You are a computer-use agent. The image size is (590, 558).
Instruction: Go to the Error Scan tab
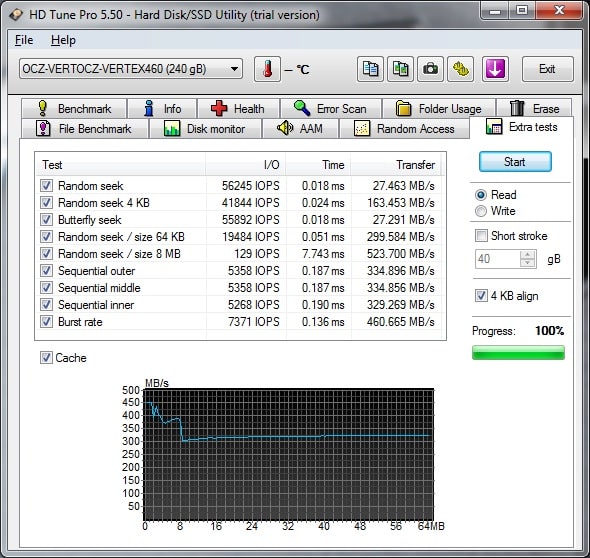pyautogui.click(x=331, y=109)
